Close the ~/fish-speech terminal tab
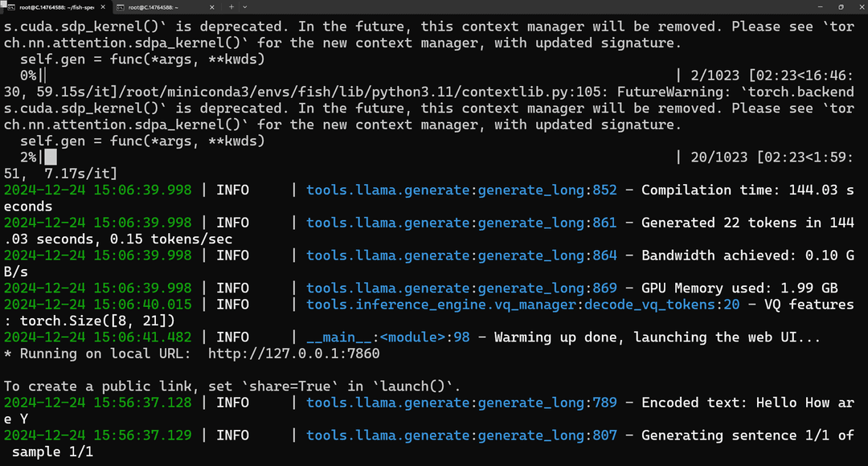The width and height of the screenshot is (868, 466). click(102, 7)
